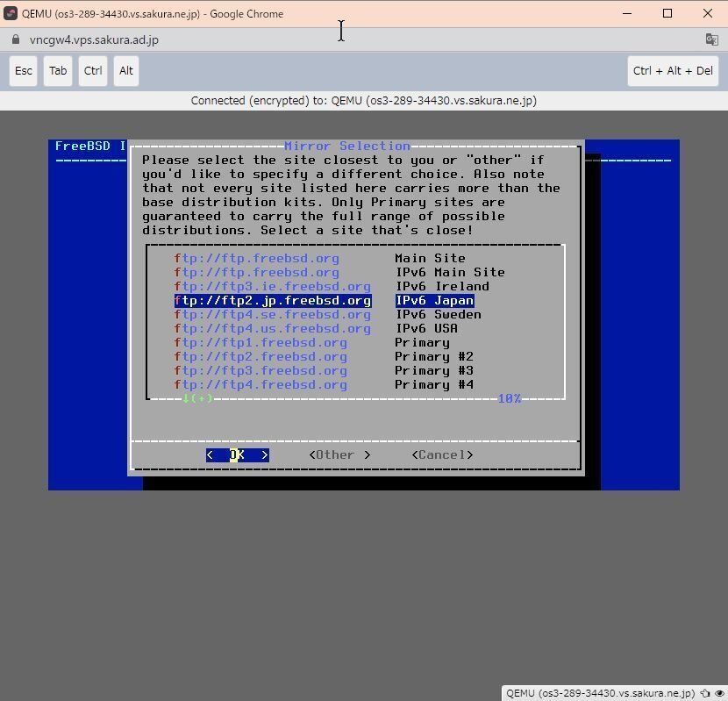
Task: Click the translate page icon
Action: point(711,39)
